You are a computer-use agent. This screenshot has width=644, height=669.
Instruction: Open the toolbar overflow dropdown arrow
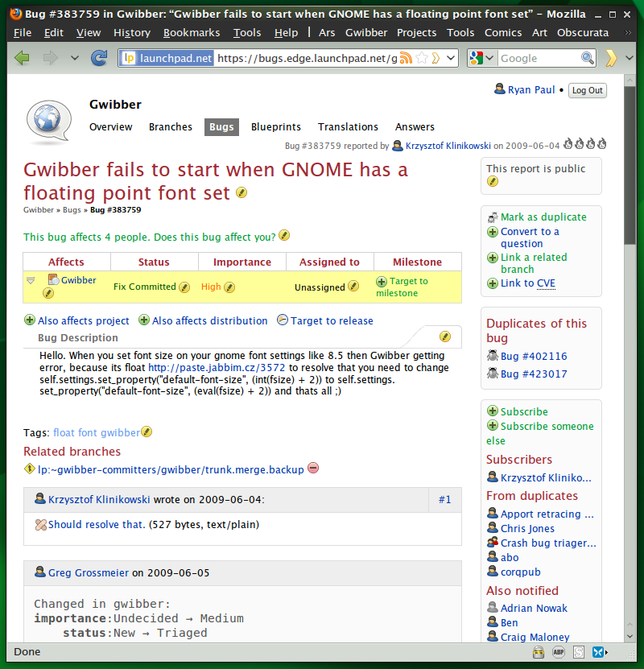click(630, 58)
